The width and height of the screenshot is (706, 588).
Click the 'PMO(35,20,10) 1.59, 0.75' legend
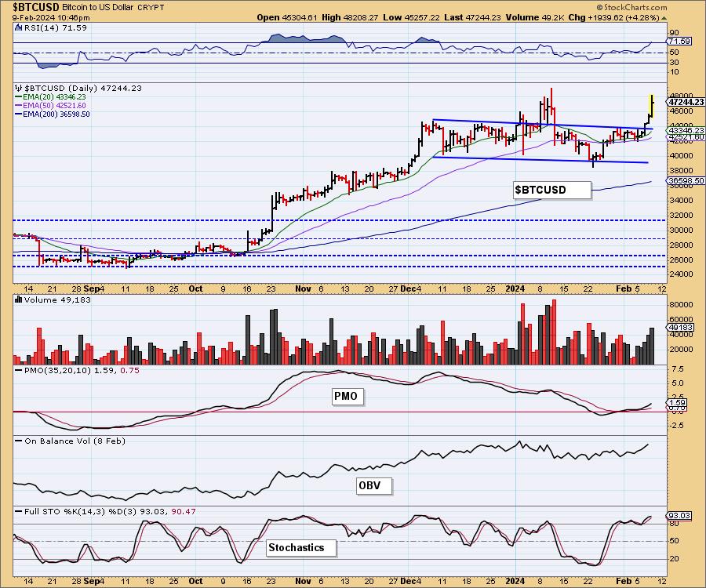(x=82, y=371)
